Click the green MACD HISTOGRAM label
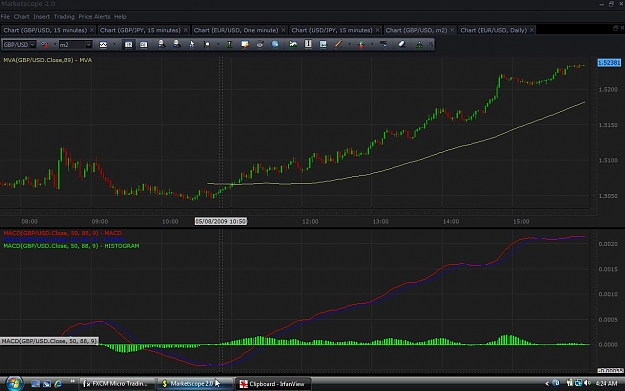The image size is (625, 391). click(71, 246)
